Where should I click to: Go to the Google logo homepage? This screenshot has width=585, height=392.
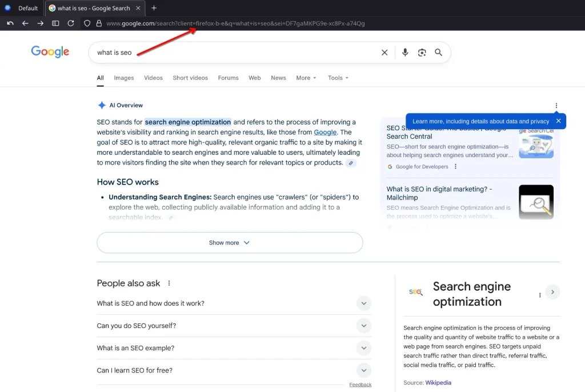50,51
